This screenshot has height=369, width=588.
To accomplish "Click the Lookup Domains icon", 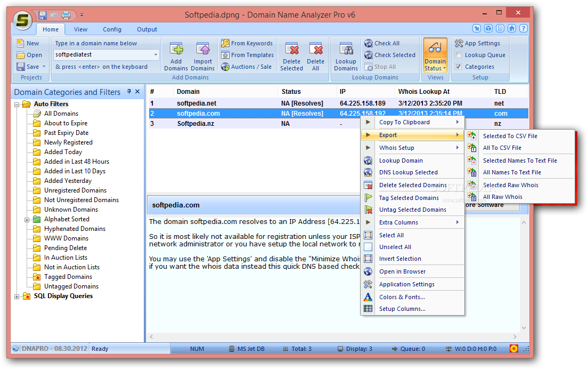I will 346,49.
